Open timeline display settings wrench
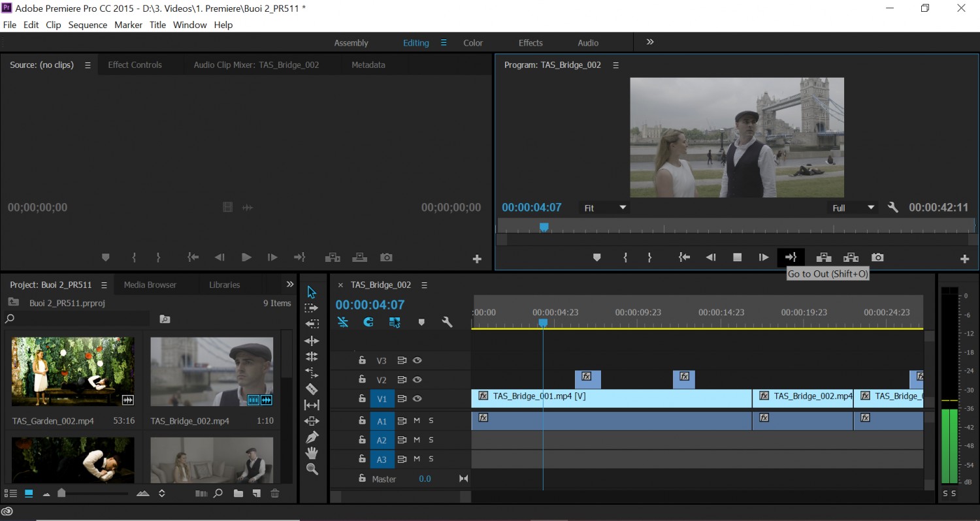Image resolution: width=980 pixels, height=521 pixels. coord(448,322)
